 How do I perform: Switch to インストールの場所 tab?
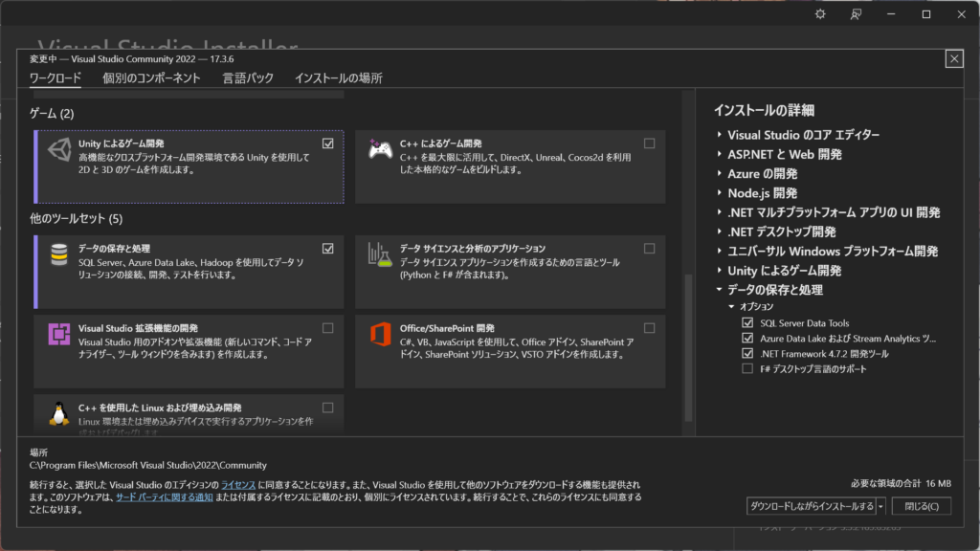click(x=338, y=78)
